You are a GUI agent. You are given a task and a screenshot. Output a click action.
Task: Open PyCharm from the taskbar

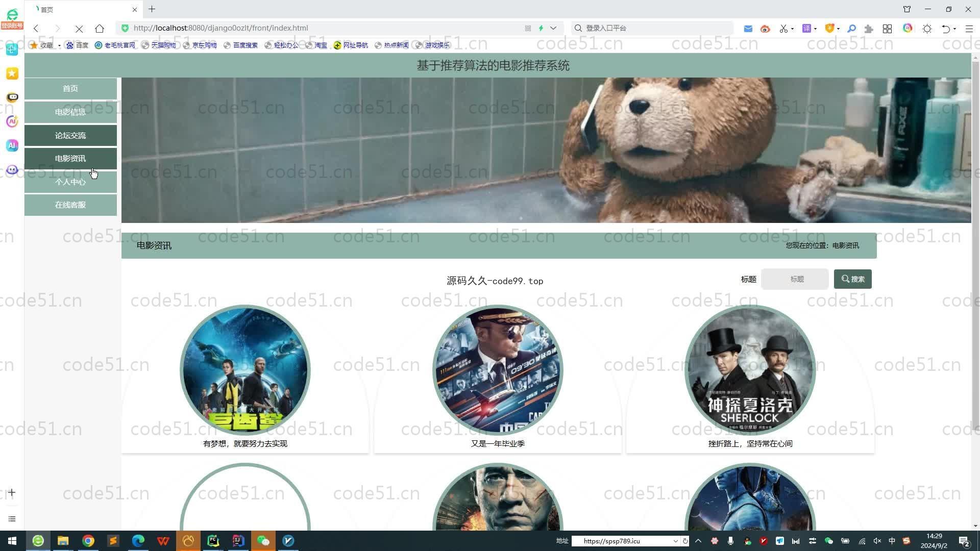213,541
